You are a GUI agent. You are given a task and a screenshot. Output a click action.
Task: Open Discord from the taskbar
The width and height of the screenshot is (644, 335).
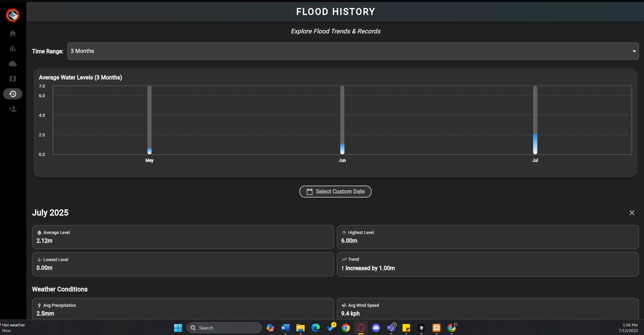376,328
